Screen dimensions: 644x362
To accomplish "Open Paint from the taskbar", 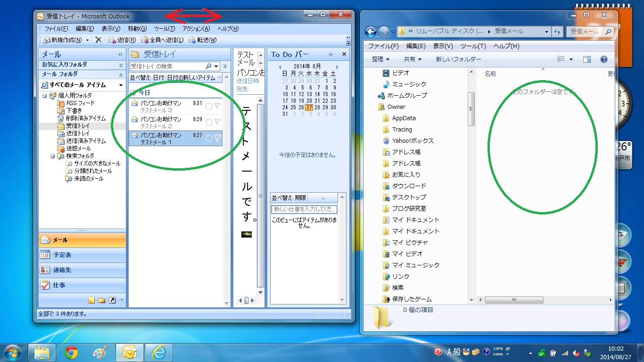I will click(x=100, y=352).
